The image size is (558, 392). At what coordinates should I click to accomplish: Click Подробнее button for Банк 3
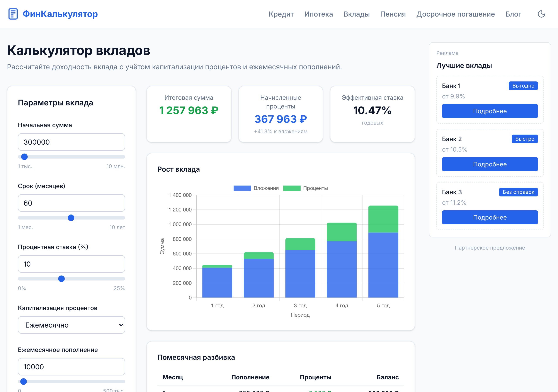coord(490,217)
